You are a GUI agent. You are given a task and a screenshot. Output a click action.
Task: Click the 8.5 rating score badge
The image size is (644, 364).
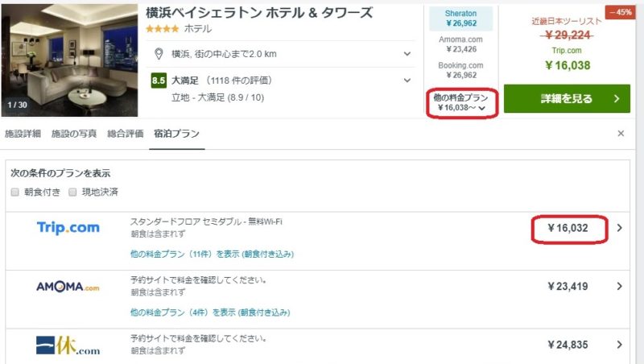[x=159, y=81]
